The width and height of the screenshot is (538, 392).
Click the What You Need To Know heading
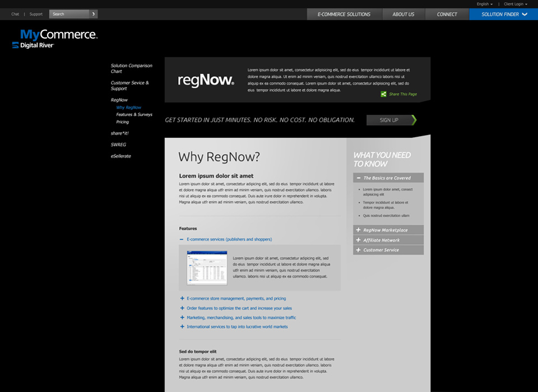coord(382,160)
